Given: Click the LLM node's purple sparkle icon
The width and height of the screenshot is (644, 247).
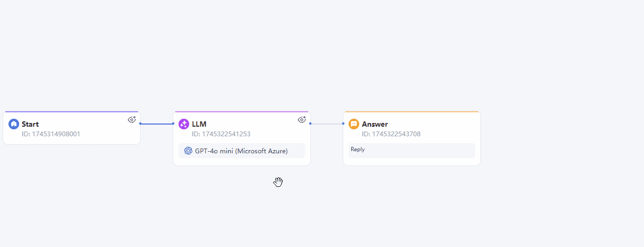Looking at the screenshot, I should point(184,124).
